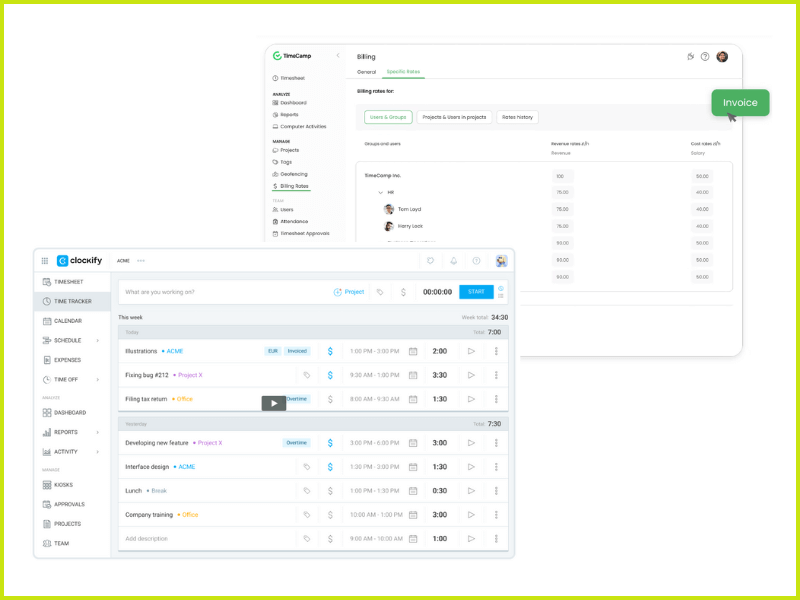The image size is (800, 600).
Task: Toggle billable on Interface design entry
Action: pyautogui.click(x=330, y=467)
